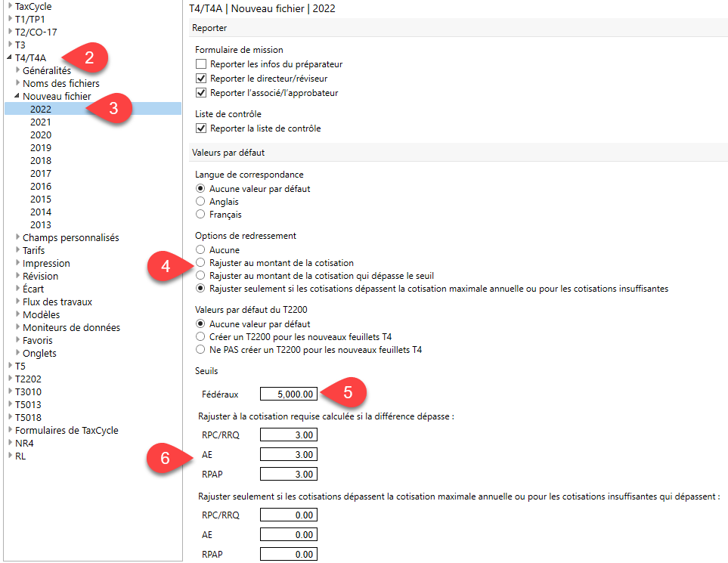Click the Fédéraux threshold field
This screenshot has width=728, height=563.
tap(288, 394)
